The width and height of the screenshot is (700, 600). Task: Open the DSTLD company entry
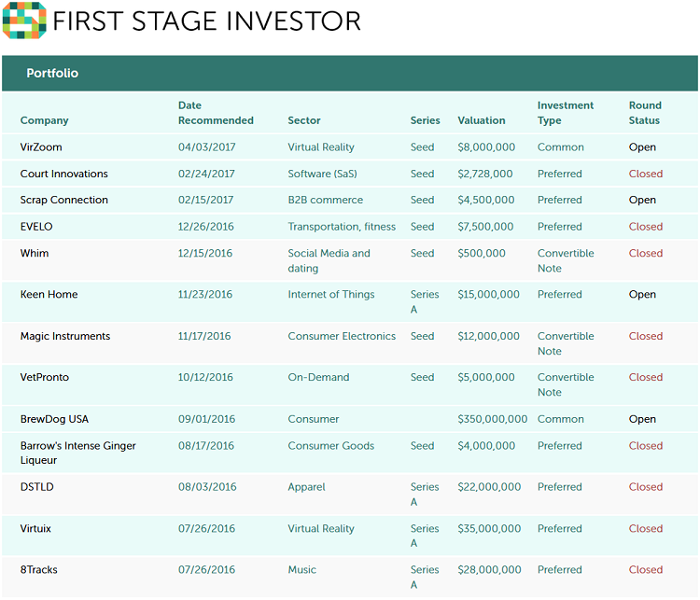[x=36, y=487]
